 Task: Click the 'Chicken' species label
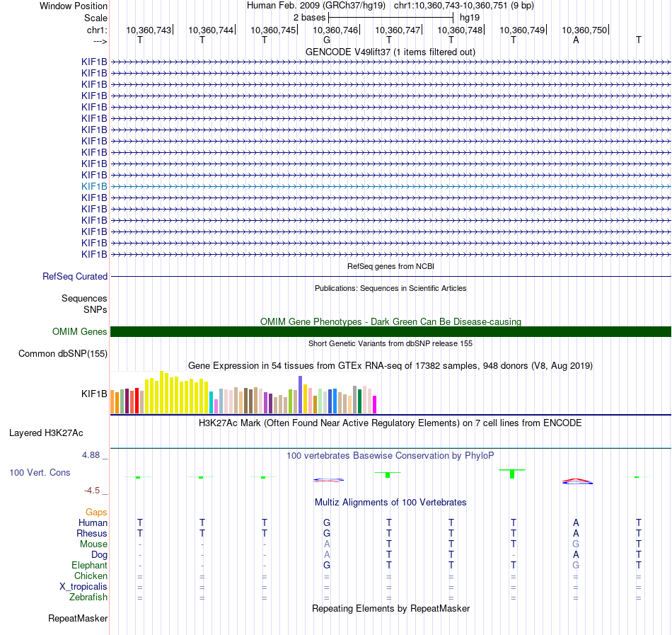(91, 576)
